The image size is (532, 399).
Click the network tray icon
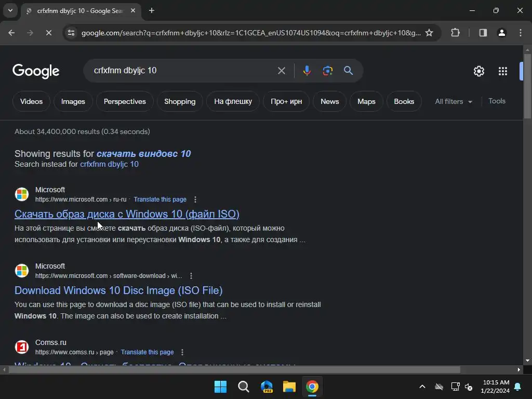[x=455, y=387]
